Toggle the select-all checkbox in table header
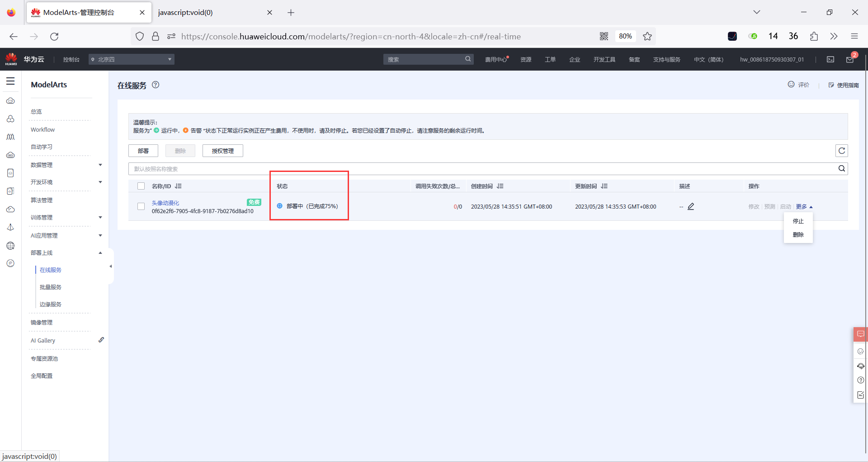The height and width of the screenshot is (462, 868). click(x=141, y=186)
